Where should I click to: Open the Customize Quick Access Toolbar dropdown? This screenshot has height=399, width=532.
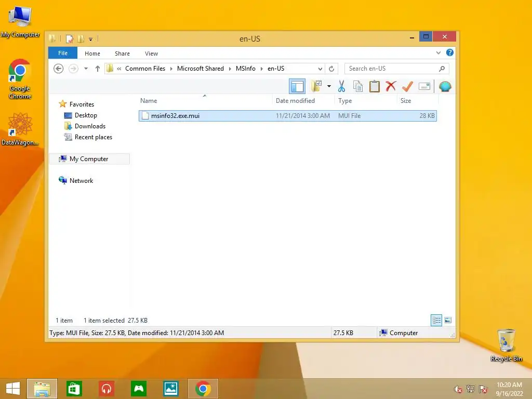(x=90, y=39)
